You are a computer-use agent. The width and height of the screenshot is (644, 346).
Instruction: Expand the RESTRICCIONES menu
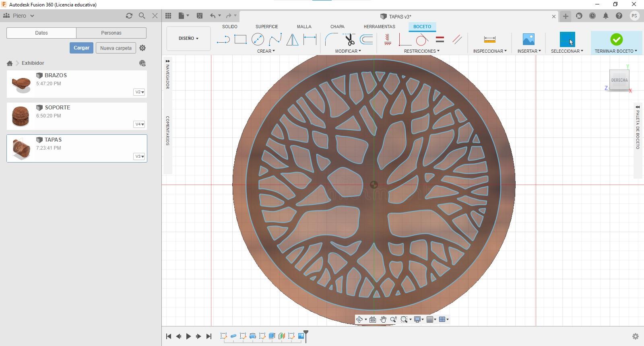point(422,51)
